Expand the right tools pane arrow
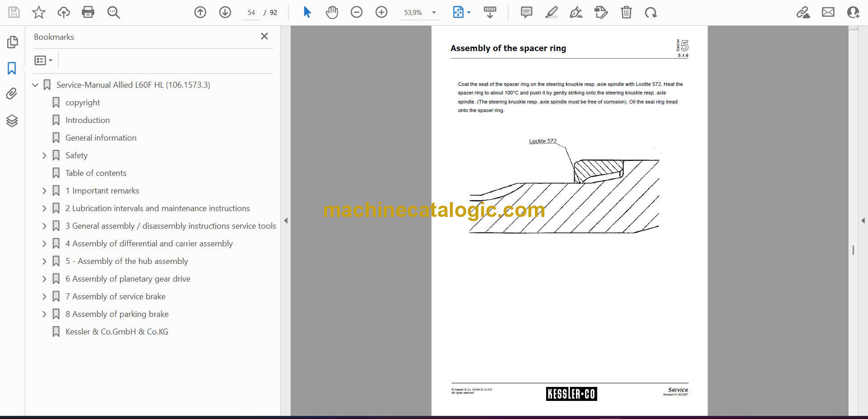Image resolution: width=868 pixels, height=419 pixels. coord(863,221)
